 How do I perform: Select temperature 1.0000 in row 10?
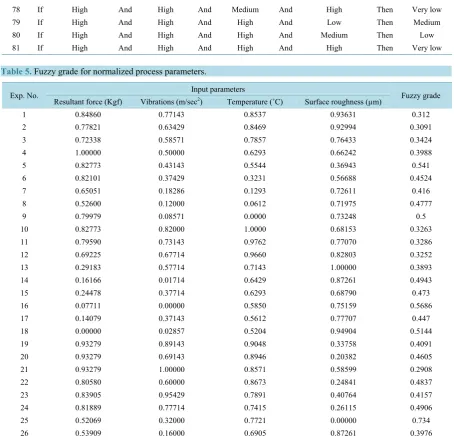255,229
